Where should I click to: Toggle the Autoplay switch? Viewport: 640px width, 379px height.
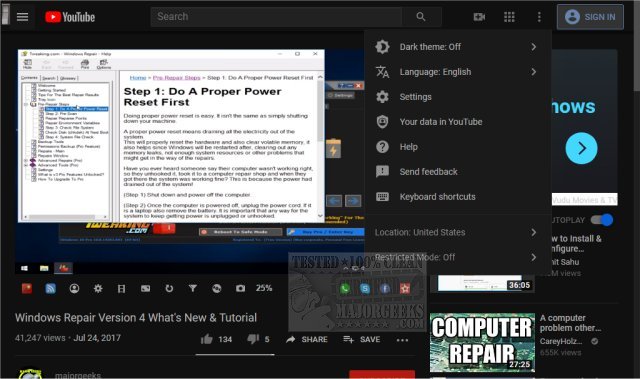(602, 220)
